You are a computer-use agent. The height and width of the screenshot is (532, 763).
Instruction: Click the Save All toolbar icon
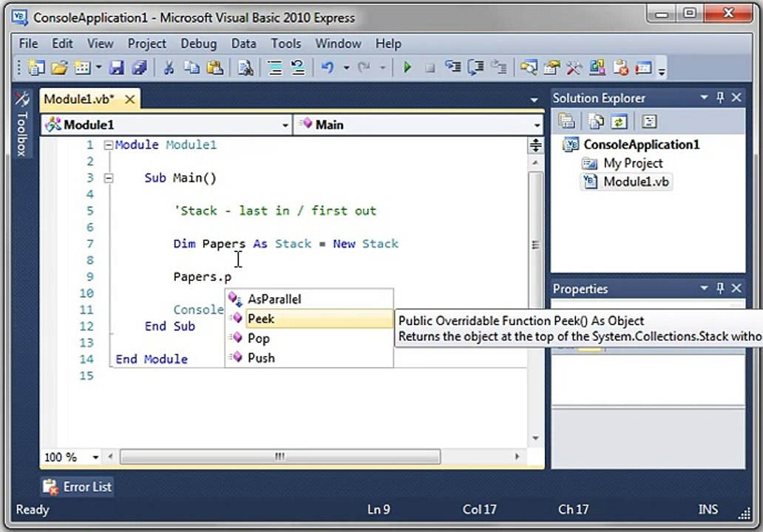[x=139, y=67]
